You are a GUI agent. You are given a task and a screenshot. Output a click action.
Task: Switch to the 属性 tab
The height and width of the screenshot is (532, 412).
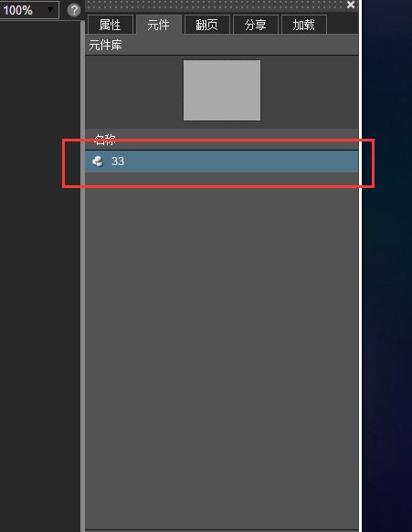pos(110,25)
